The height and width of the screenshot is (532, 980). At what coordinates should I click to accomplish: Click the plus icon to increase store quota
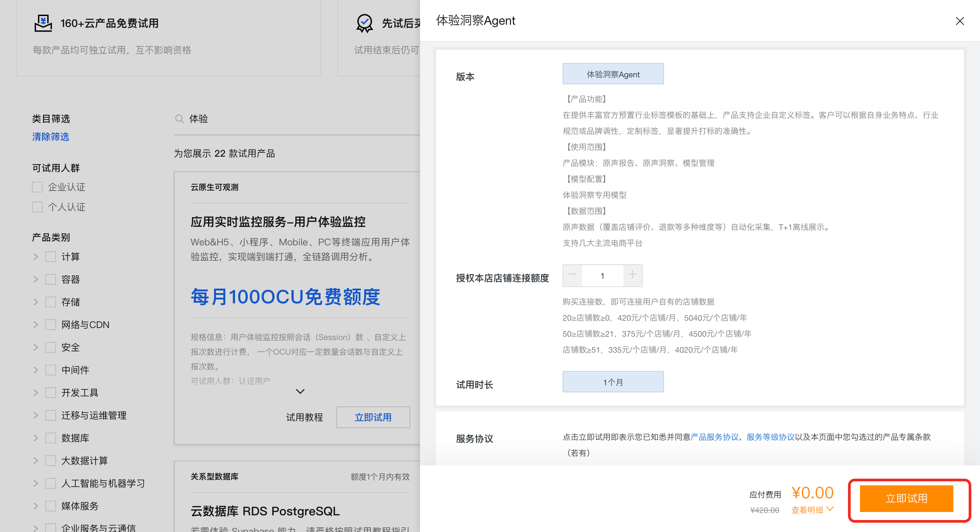[632, 275]
